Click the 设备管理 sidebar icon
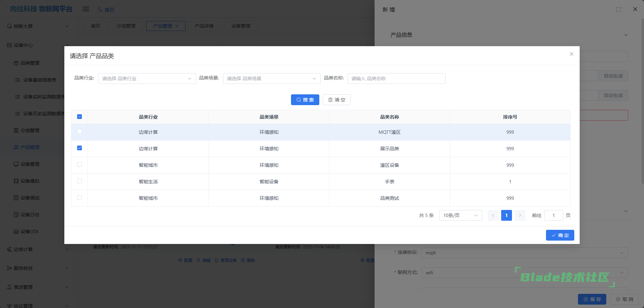Screen dimensions: 644x308 [x=16, y=164]
